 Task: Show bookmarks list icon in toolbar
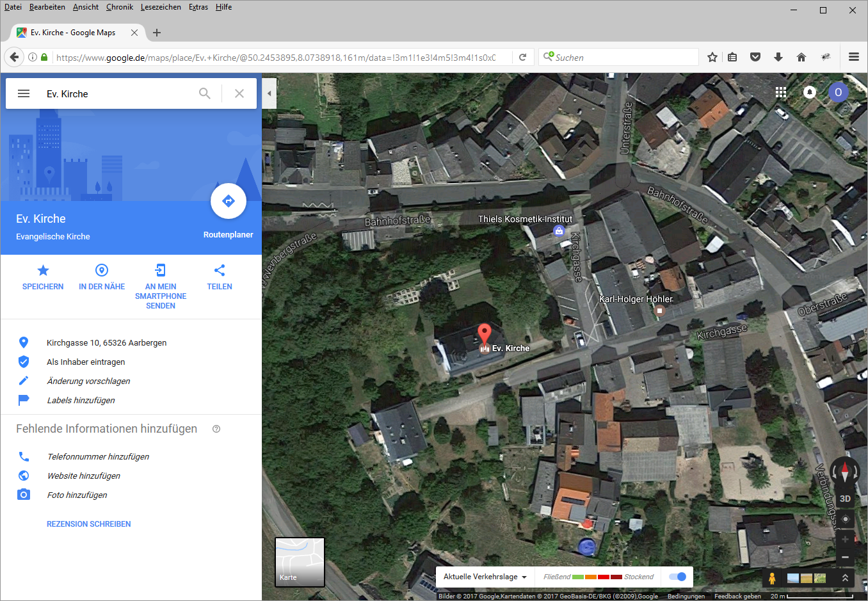732,57
